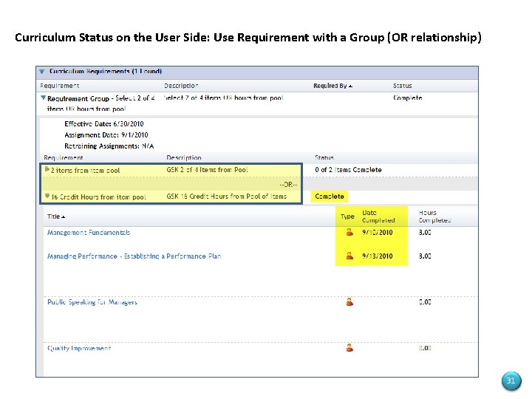Sort by the Required By column header
This screenshot has height=399, width=532.
(x=331, y=86)
